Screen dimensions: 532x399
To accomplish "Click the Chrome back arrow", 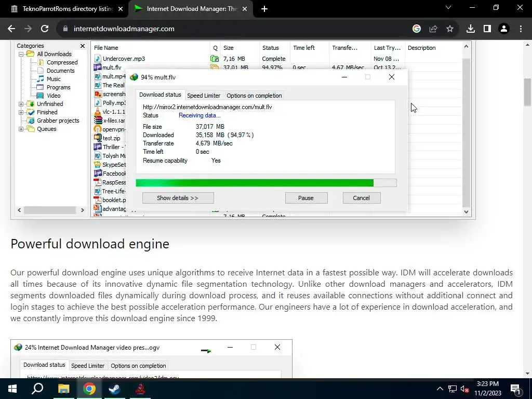I will coord(11,29).
